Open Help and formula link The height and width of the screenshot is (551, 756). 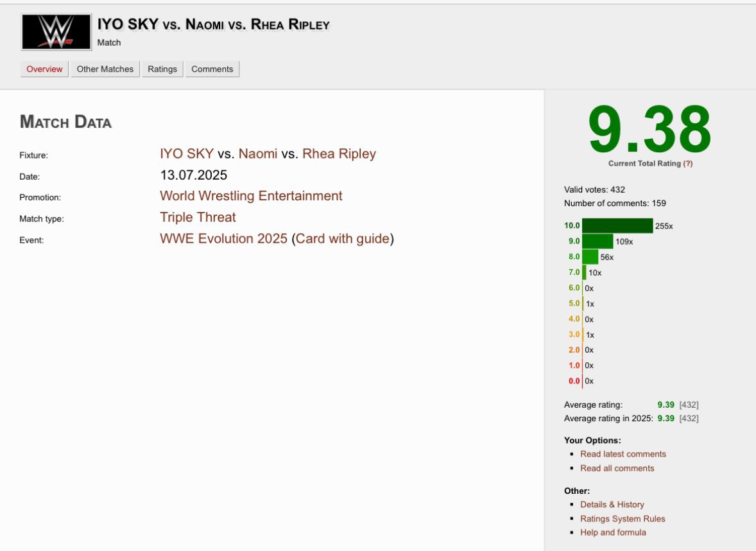613,532
